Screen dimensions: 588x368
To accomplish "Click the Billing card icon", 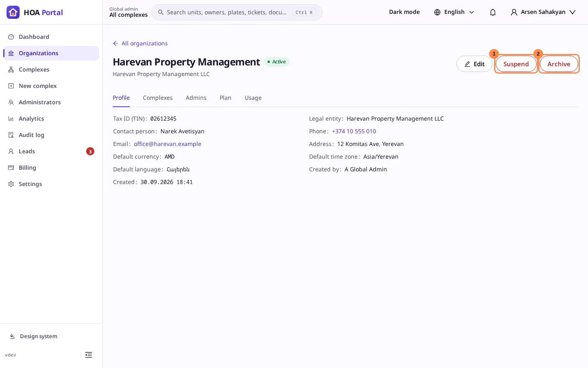I will (x=11, y=168).
